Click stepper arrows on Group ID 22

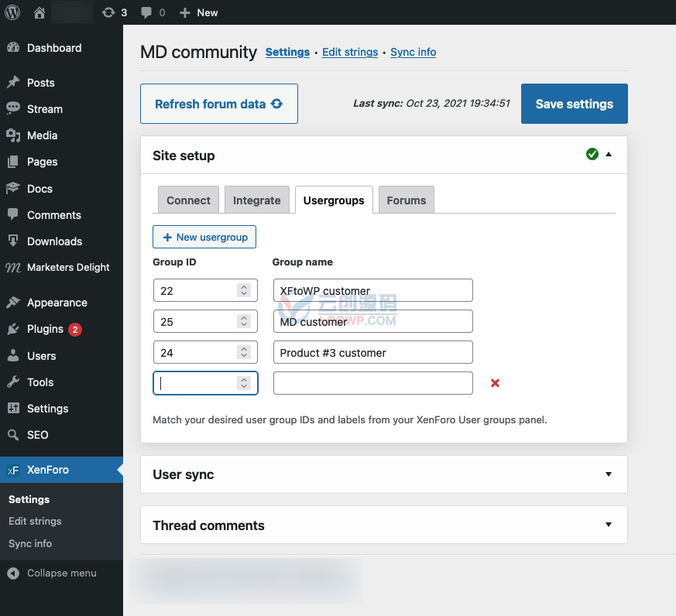click(244, 290)
